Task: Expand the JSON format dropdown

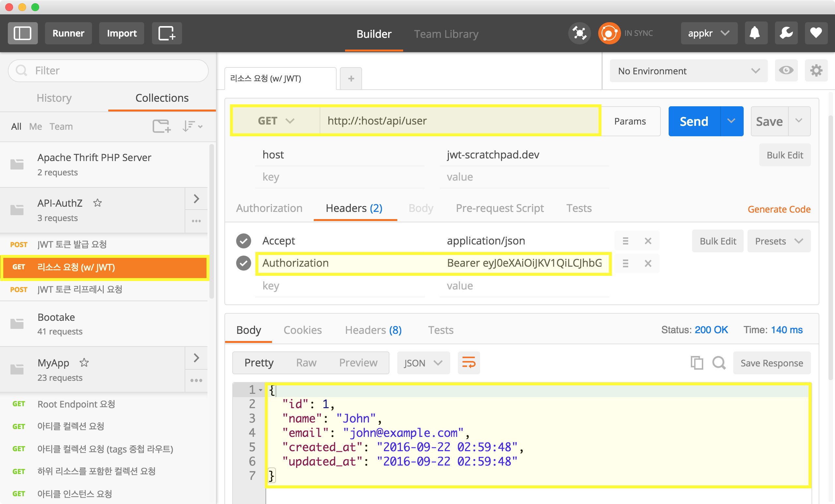Action: pyautogui.click(x=423, y=363)
